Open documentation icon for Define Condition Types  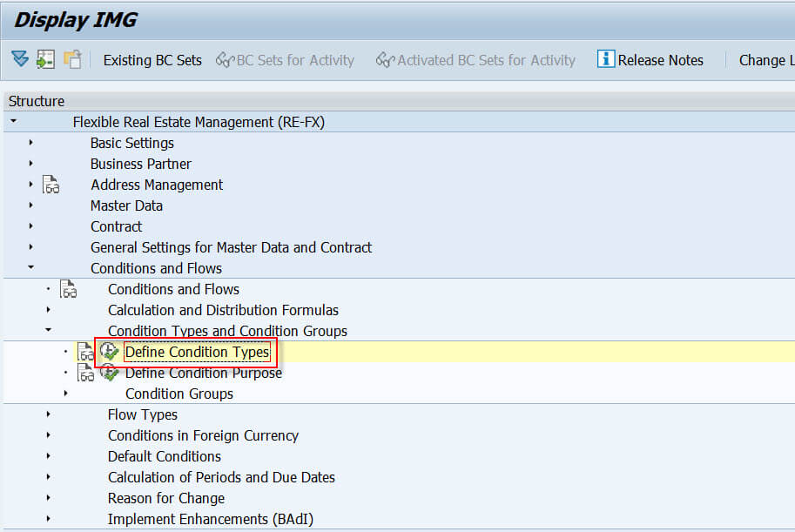pos(85,352)
